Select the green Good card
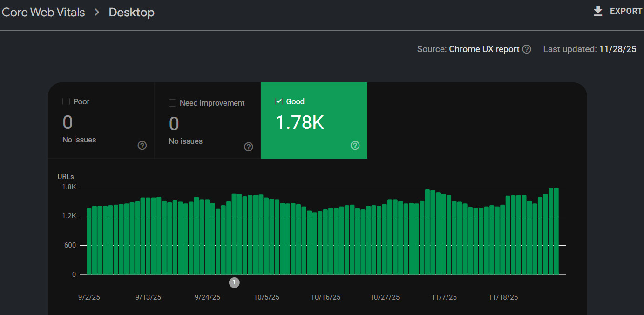This screenshot has width=644, height=315. click(x=314, y=120)
